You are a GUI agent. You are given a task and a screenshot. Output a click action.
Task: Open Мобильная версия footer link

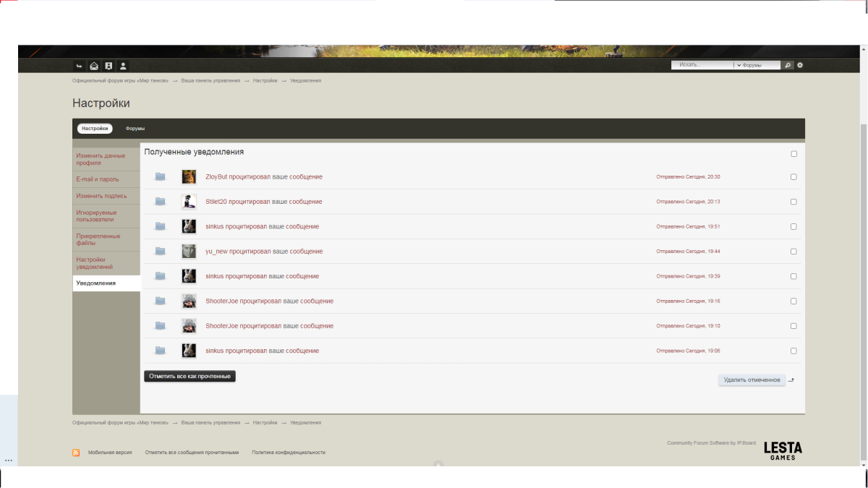point(110,453)
